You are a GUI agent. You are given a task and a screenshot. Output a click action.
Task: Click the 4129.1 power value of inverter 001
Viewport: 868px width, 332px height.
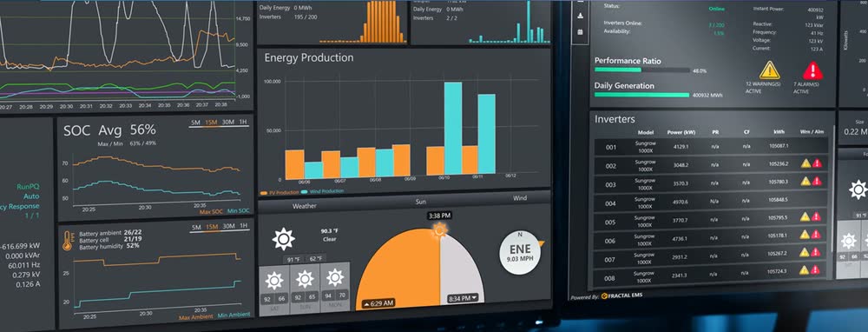tap(681, 147)
